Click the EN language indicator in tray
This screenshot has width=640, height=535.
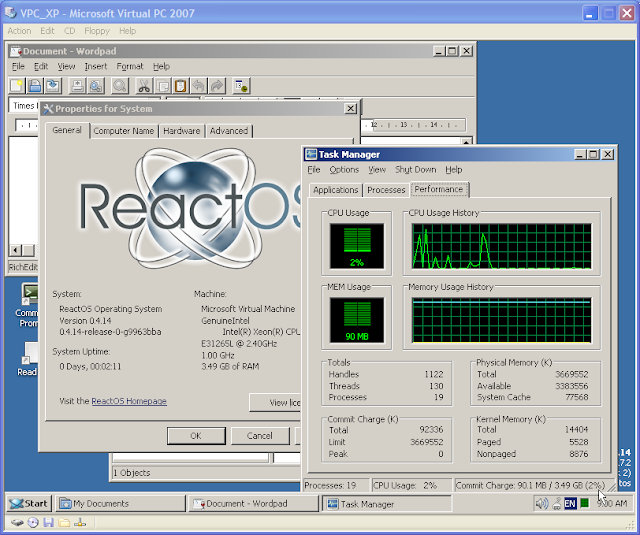(x=570, y=504)
